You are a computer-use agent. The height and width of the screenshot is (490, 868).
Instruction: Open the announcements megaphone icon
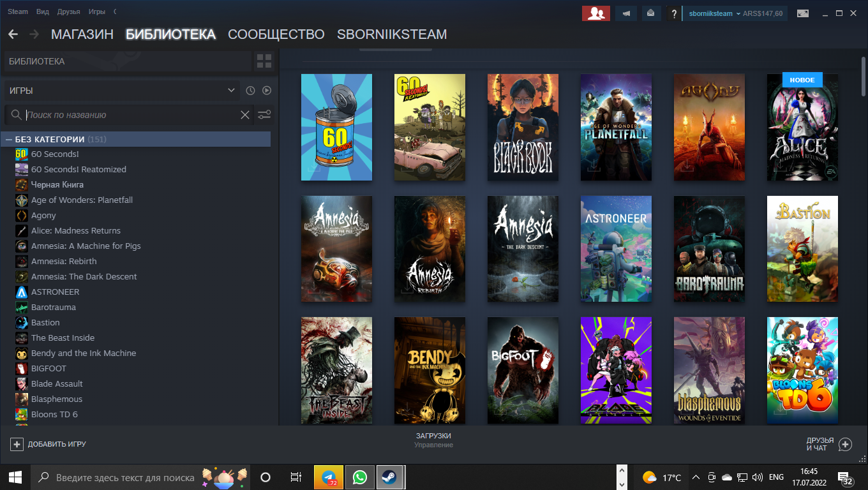point(625,13)
